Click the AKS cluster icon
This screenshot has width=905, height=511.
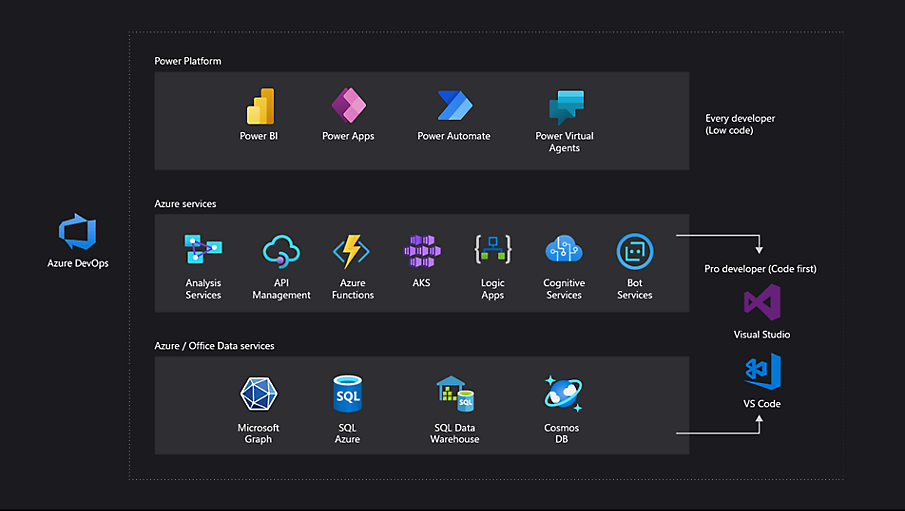421,251
